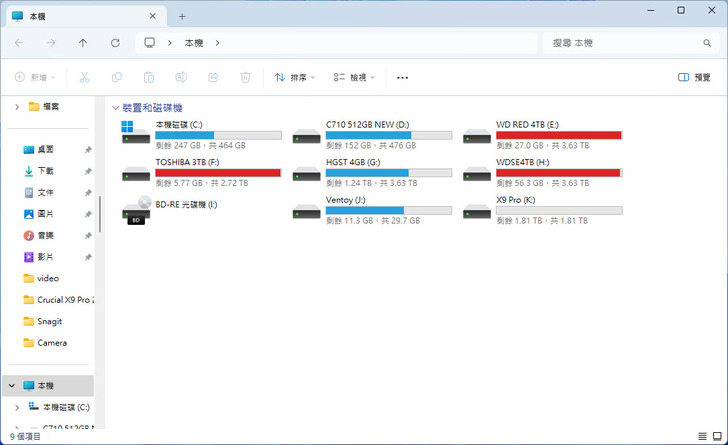Click the Share icon in toolbar

click(x=213, y=77)
